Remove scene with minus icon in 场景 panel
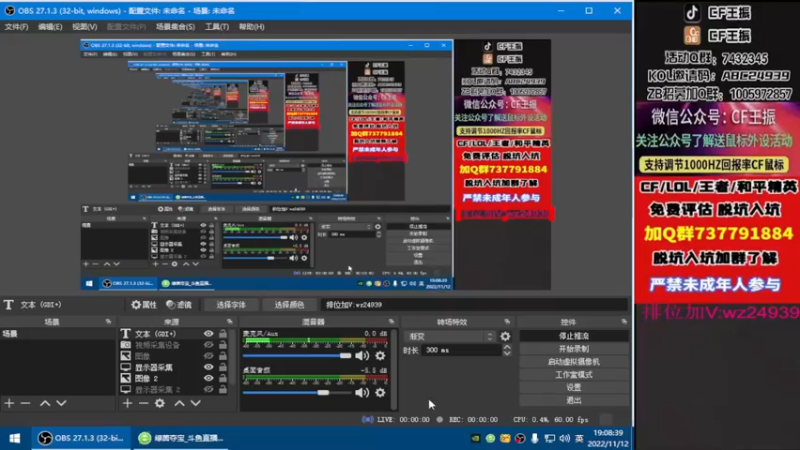The height and width of the screenshot is (450, 800). (26, 403)
